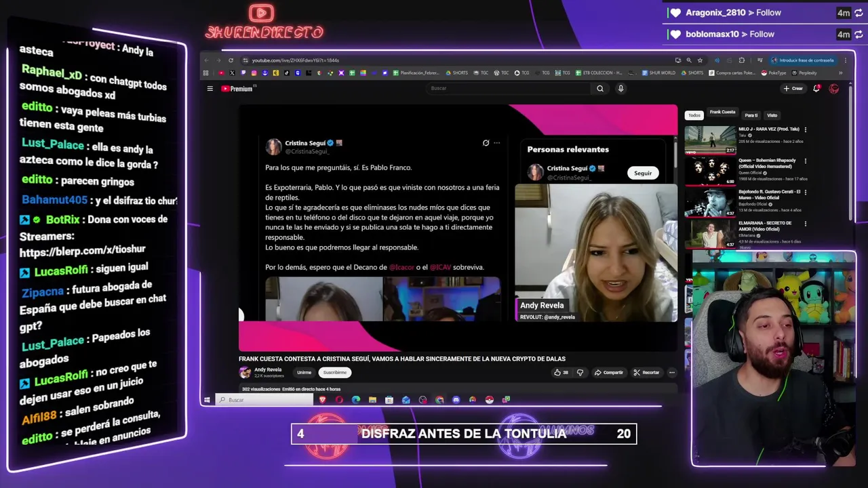Dislike the video with thumbs down

[580, 372]
